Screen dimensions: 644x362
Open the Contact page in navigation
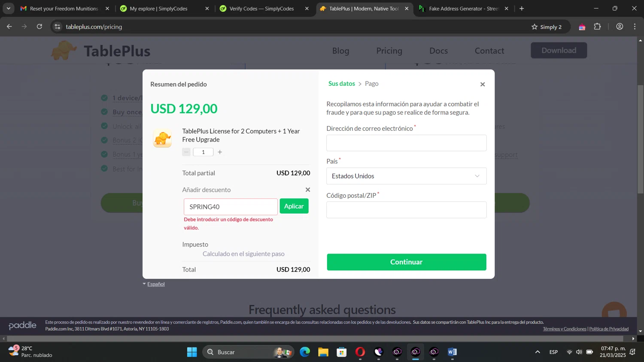[x=489, y=51]
